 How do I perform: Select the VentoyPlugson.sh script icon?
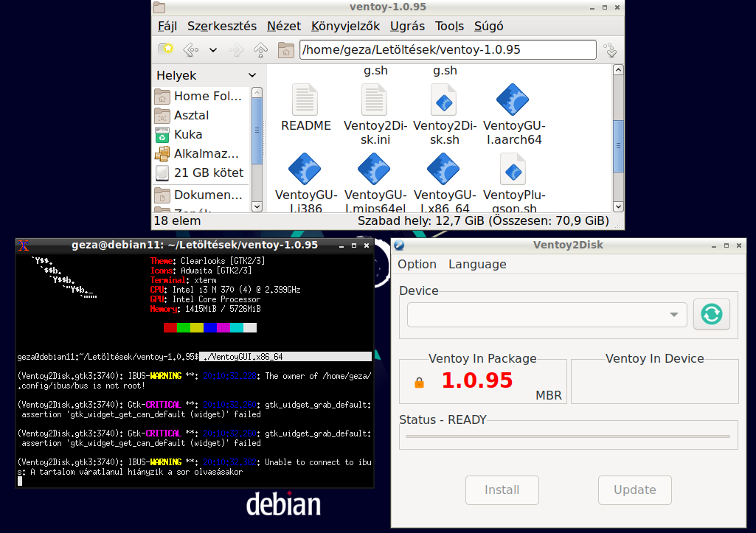(x=513, y=169)
